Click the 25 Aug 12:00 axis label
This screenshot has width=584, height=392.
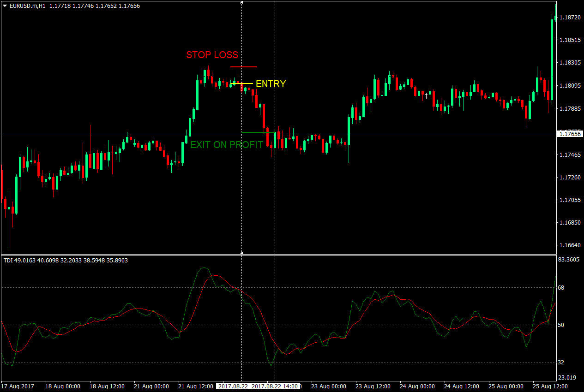pos(550,386)
